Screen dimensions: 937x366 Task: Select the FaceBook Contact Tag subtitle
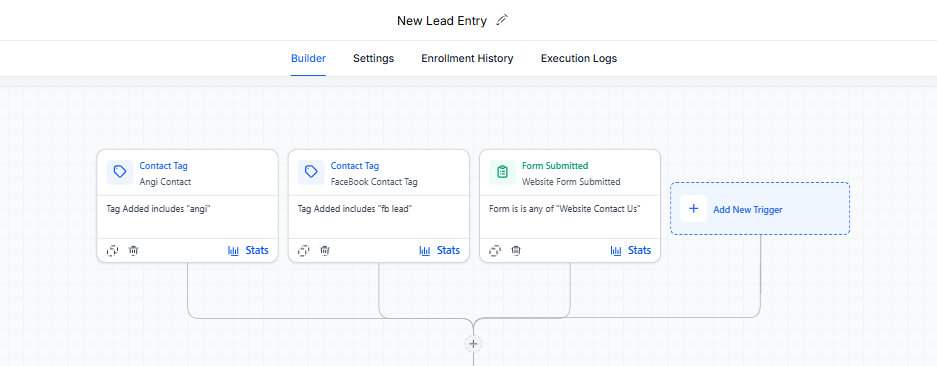pos(374,182)
